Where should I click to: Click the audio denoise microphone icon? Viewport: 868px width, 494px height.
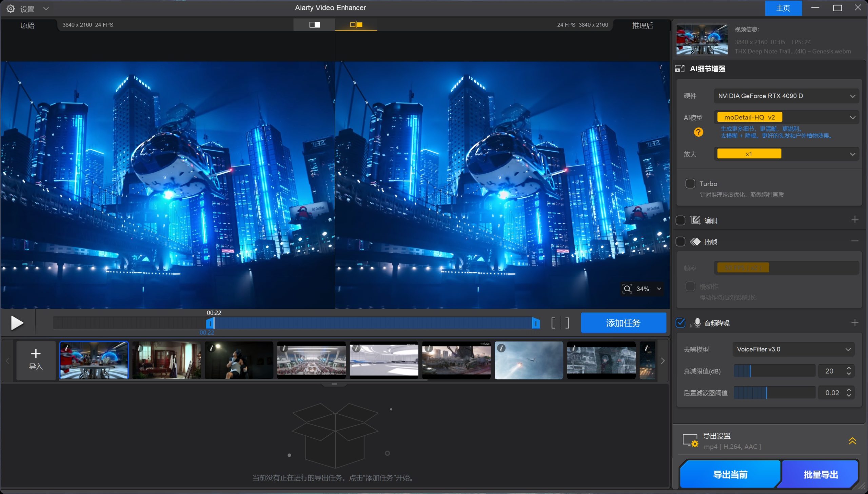click(x=695, y=323)
